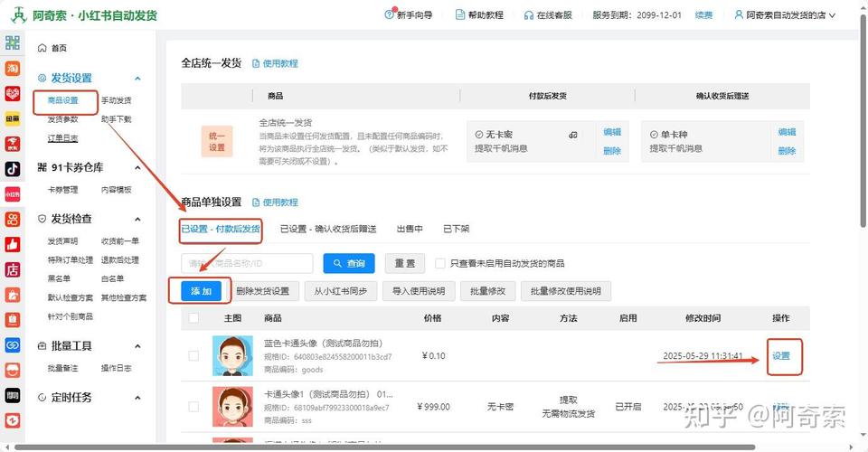
Task: Click the 蓝色卡通头像 product thumbnail
Action: (232, 356)
